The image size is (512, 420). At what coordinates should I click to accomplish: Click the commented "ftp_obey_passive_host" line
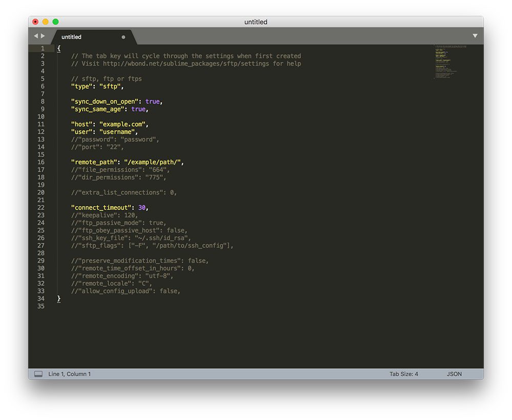point(130,230)
